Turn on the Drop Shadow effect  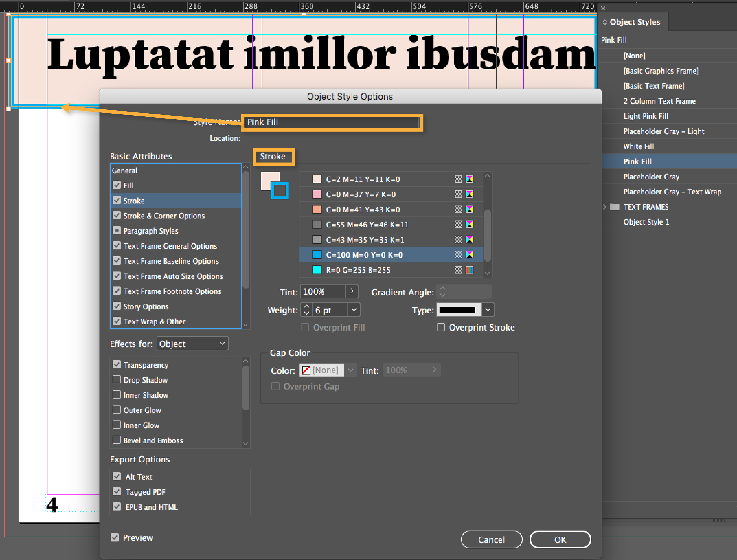point(117,380)
